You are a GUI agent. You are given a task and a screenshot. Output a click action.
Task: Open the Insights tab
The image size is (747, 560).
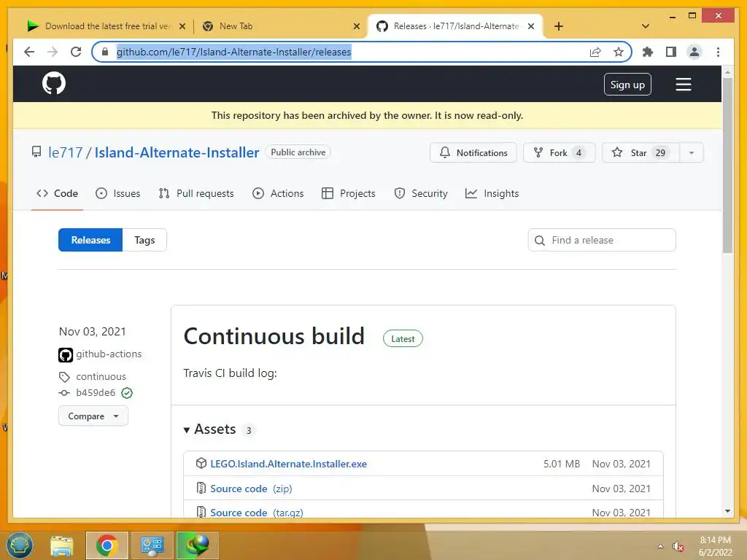pos(492,193)
